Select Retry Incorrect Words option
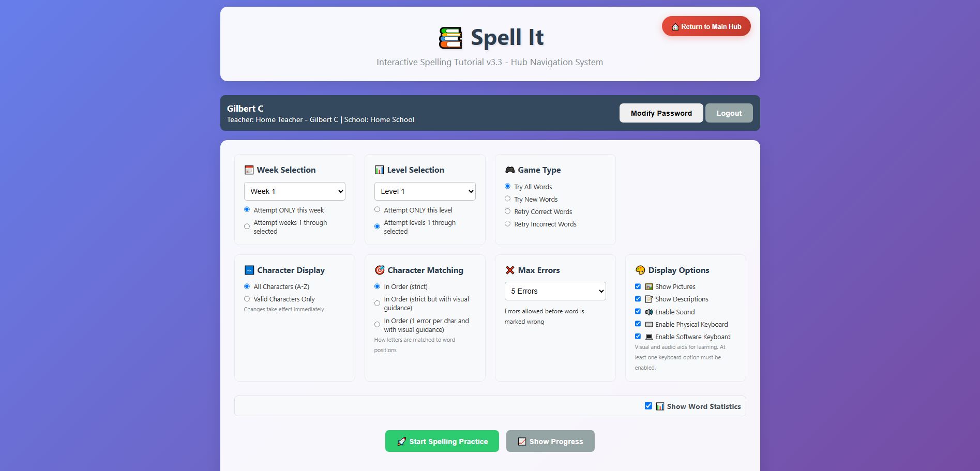The image size is (980, 471). coord(507,224)
